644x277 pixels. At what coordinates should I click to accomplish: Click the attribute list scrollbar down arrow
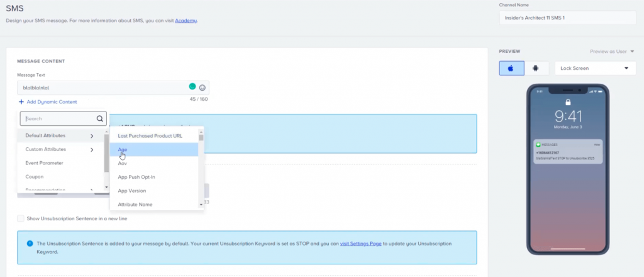[201, 205]
